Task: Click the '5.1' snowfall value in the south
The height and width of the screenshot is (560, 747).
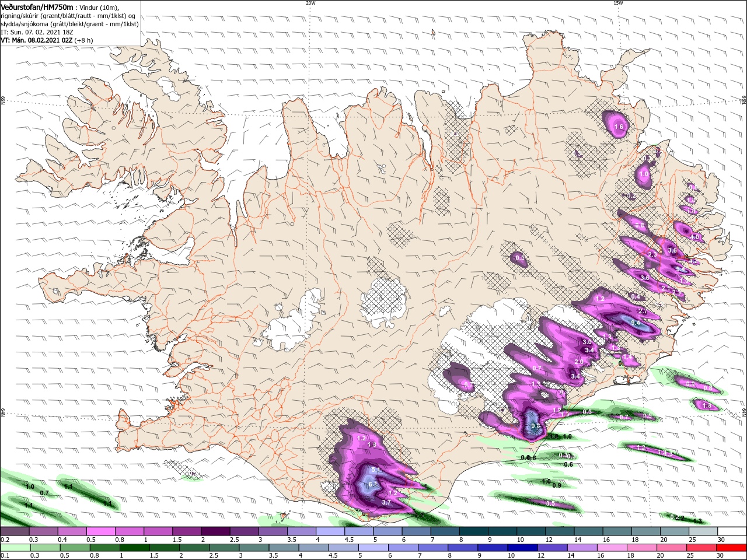Action: click(x=375, y=470)
